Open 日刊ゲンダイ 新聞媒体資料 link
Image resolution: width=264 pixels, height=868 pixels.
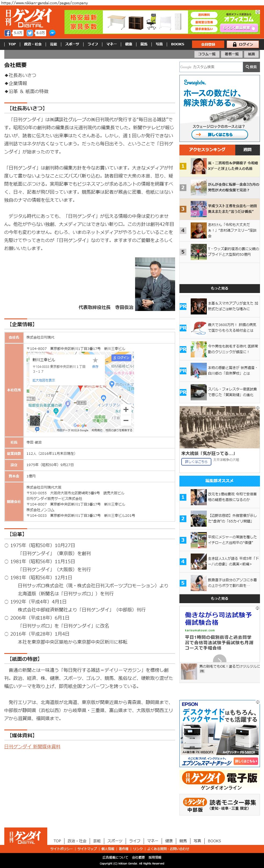pyautogui.click(x=32, y=746)
